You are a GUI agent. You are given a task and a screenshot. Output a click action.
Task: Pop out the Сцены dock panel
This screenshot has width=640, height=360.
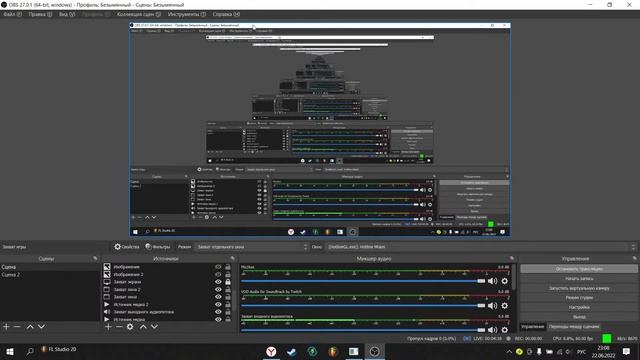[x=95, y=258]
